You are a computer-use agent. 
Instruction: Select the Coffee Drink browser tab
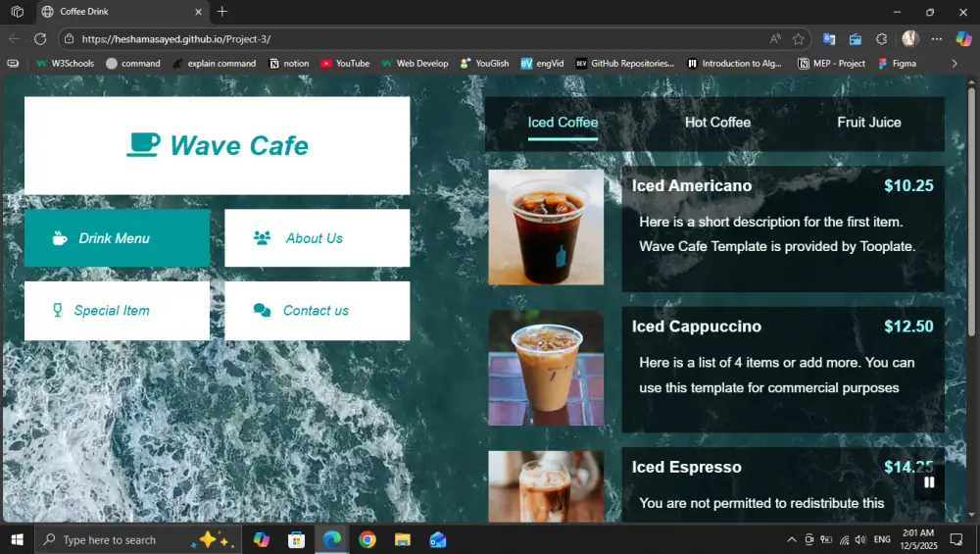[122, 11]
